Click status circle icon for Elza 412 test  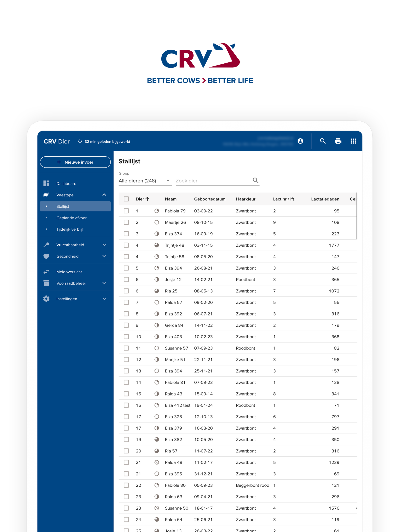pyautogui.click(x=157, y=405)
